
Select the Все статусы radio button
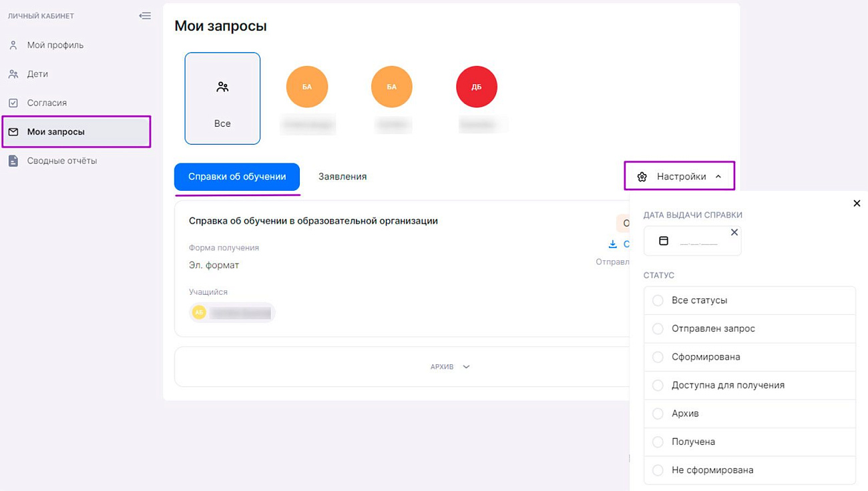[658, 301]
